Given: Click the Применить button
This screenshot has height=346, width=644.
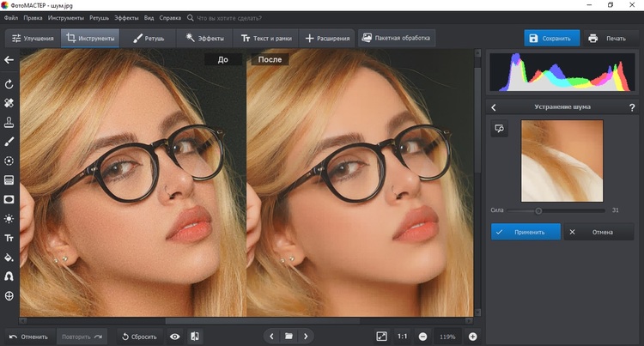Looking at the screenshot, I should coord(526,232).
